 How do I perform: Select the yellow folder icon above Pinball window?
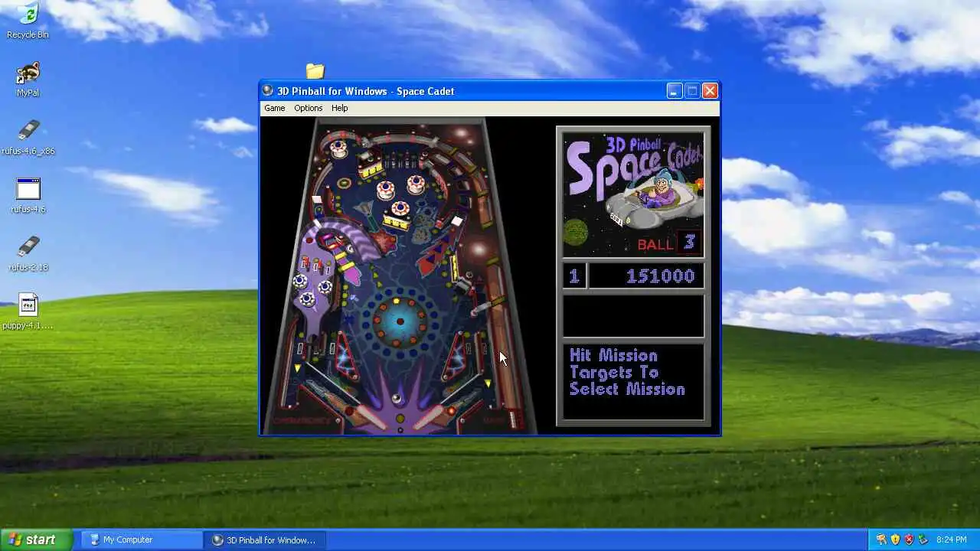[x=315, y=71]
